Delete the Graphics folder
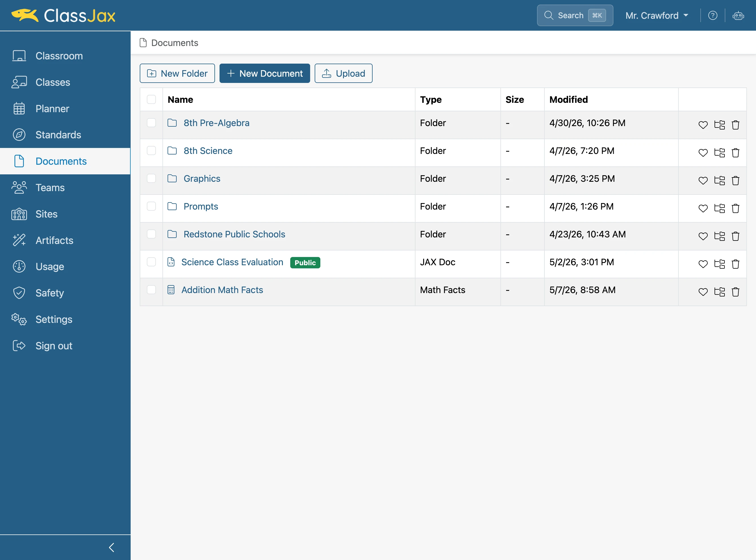This screenshot has width=756, height=560. pos(735,180)
